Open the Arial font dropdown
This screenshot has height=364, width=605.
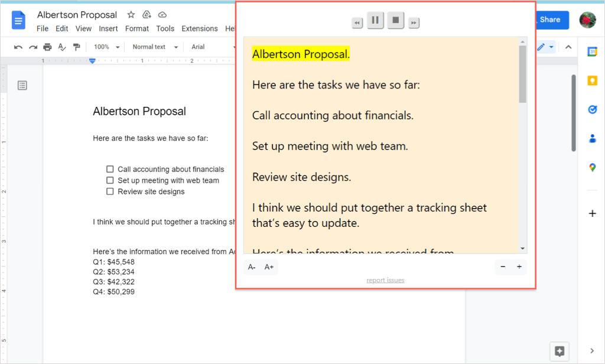coord(207,47)
